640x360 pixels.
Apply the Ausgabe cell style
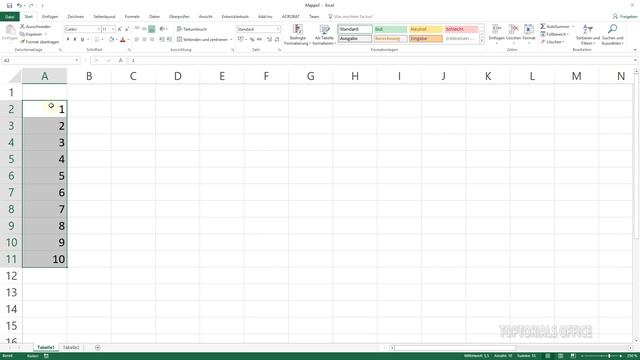coord(355,39)
